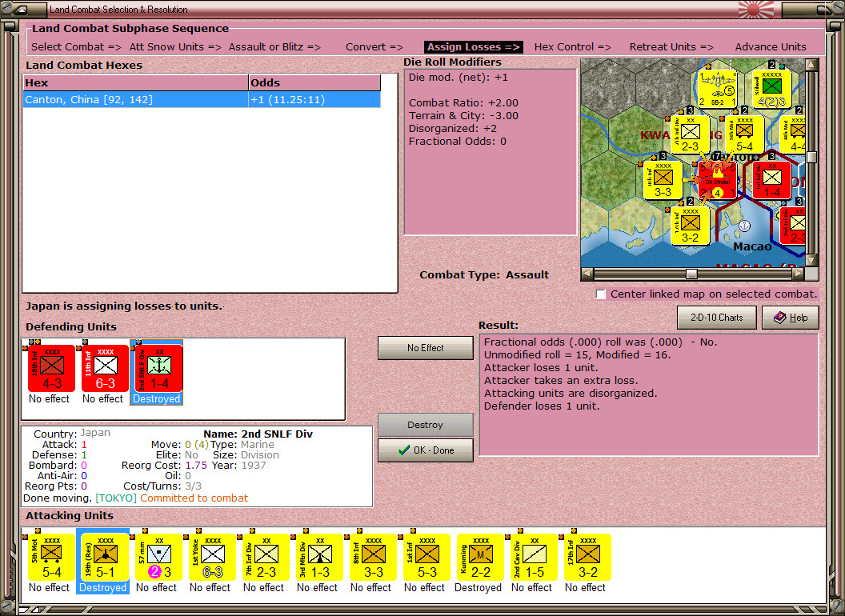Open the 2-D-10 Charts
Viewport: 845px width, 616px height.
point(716,318)
